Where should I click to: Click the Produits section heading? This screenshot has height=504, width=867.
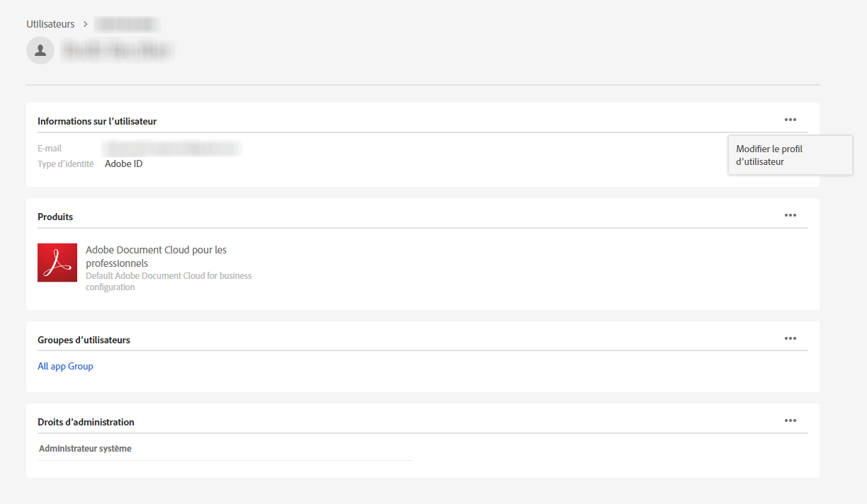coord(55,217)
